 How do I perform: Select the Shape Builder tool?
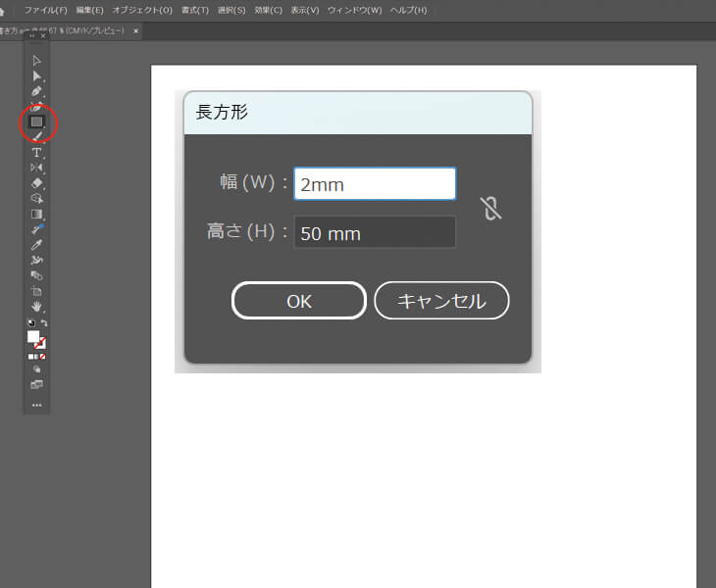coord(36,199)
